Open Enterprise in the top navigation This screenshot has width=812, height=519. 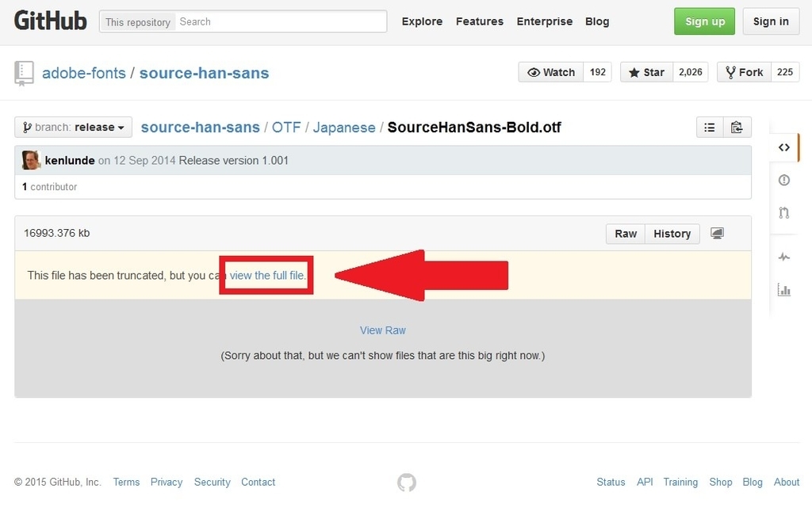point(544,21)
